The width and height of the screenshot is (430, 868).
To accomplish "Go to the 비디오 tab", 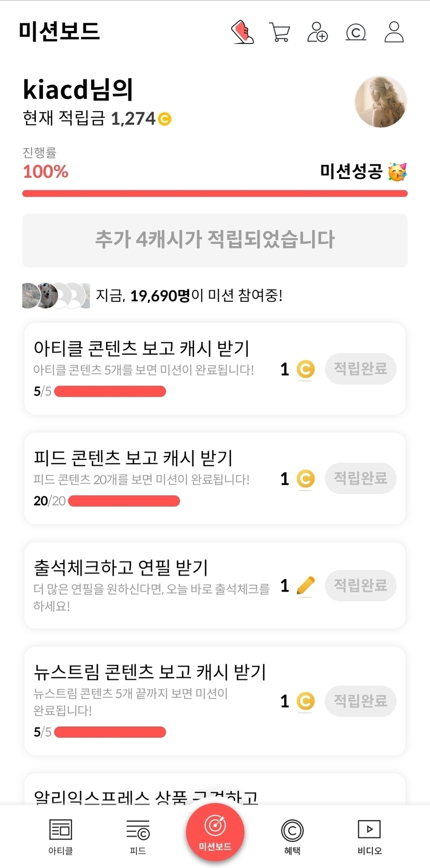I will coord(369,836).
